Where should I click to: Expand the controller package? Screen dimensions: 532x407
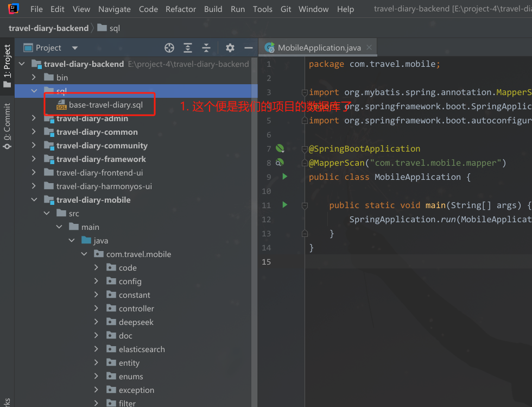[x=97, y=308]
